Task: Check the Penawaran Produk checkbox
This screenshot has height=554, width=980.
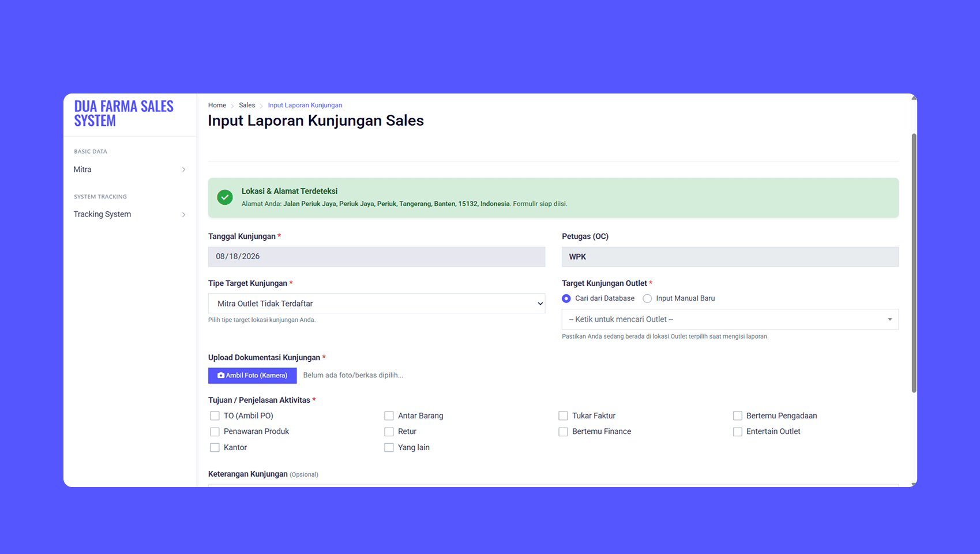Action: pyautogui.click(x=215, y=432)
